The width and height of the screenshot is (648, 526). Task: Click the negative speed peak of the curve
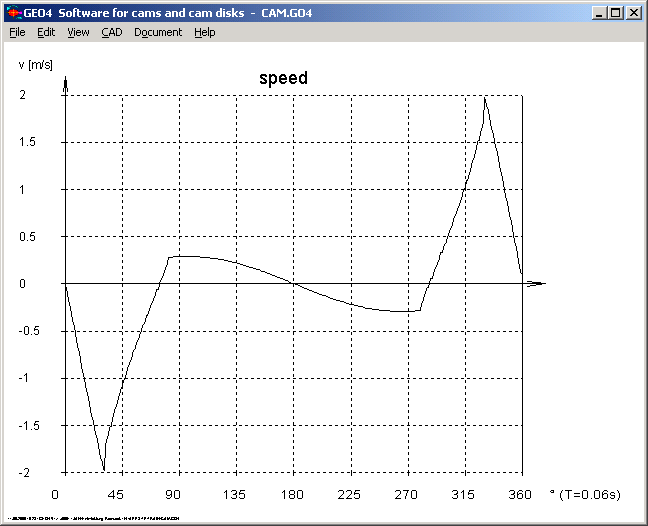click(x=103, y=469)
